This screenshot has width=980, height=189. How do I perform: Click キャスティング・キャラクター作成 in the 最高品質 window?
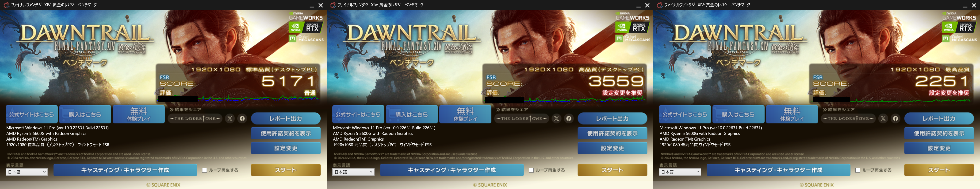778,170
